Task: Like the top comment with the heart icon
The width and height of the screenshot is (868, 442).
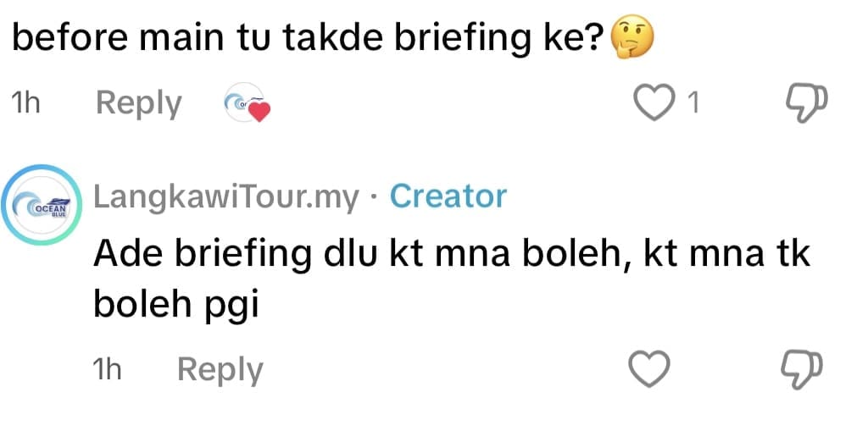Action: pyautogui.click(x=652, y=103)
